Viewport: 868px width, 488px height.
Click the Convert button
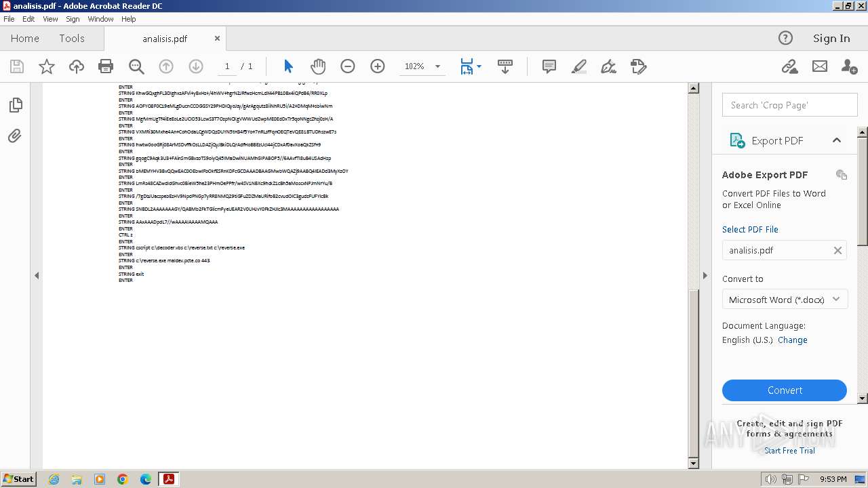pos(785,390)
